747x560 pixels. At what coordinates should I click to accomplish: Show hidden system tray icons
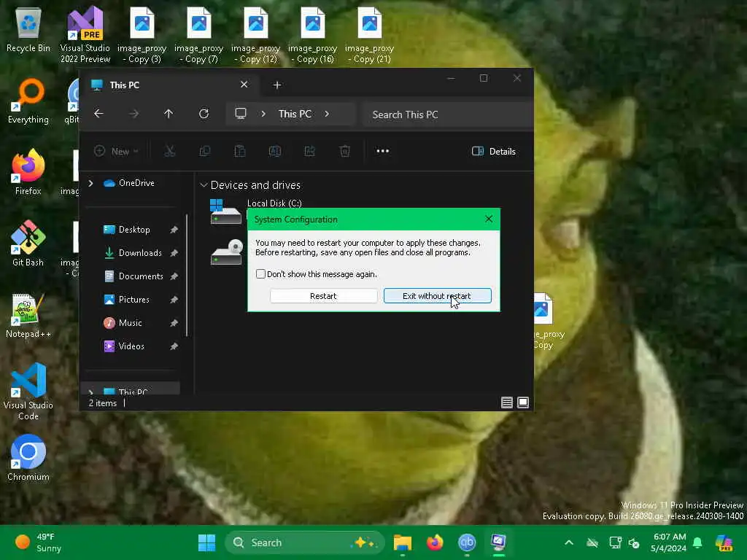pyautogui.click(x=569, y=542)
